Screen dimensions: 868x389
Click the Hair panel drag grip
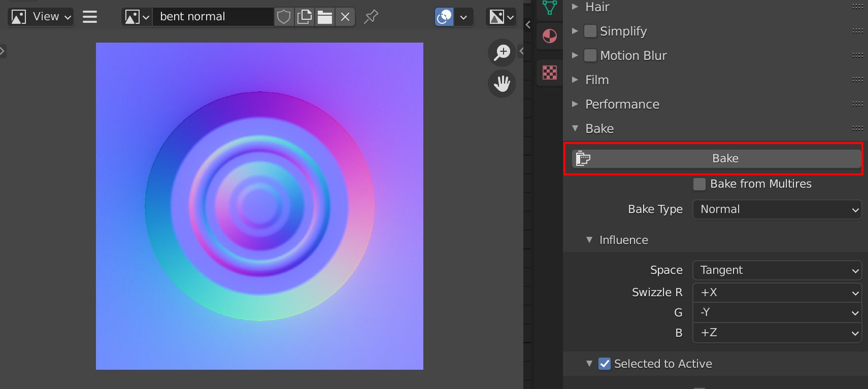pos(858,7)
